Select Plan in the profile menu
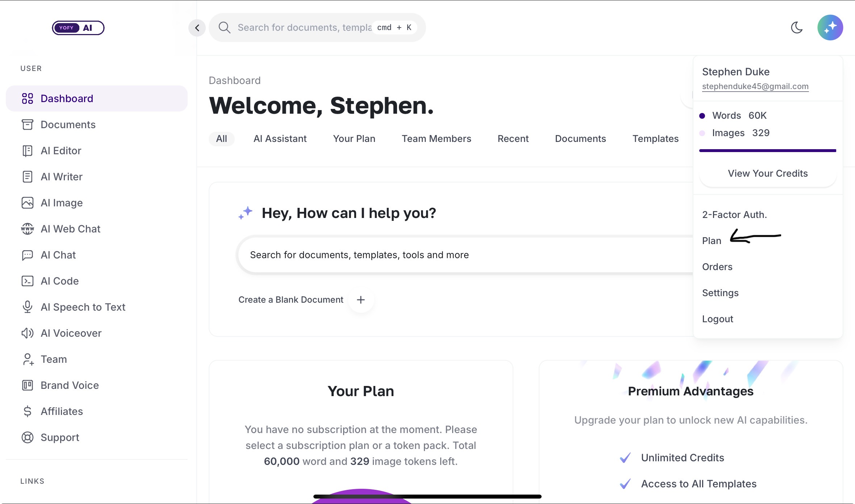Screen dimensions: 855x504 point(712,241)
